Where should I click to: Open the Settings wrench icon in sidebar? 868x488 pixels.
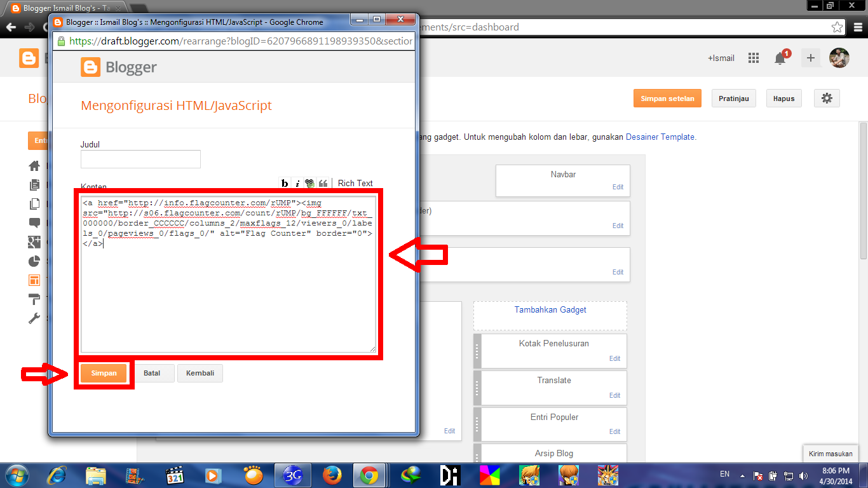[x=34, y=318]
